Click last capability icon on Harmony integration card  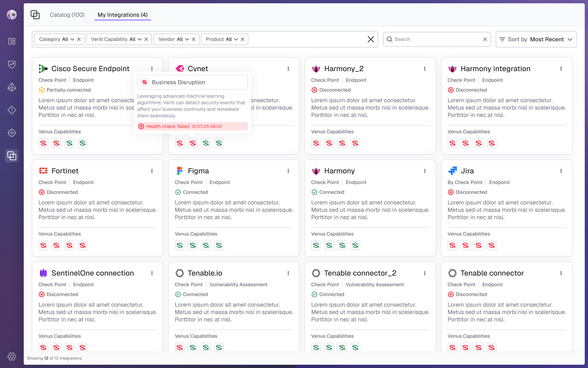492,143
